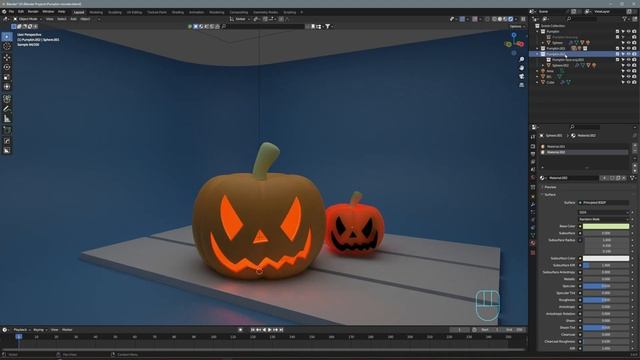The width and height of the screenshot is (640, 360).
Task: Open the Render menu
Action: (33, 12)
